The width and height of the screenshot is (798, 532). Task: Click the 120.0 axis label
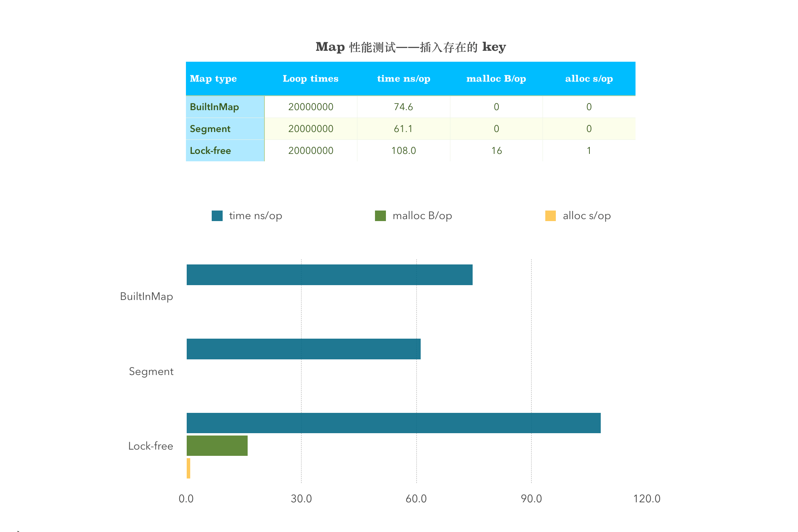[646, 499]
